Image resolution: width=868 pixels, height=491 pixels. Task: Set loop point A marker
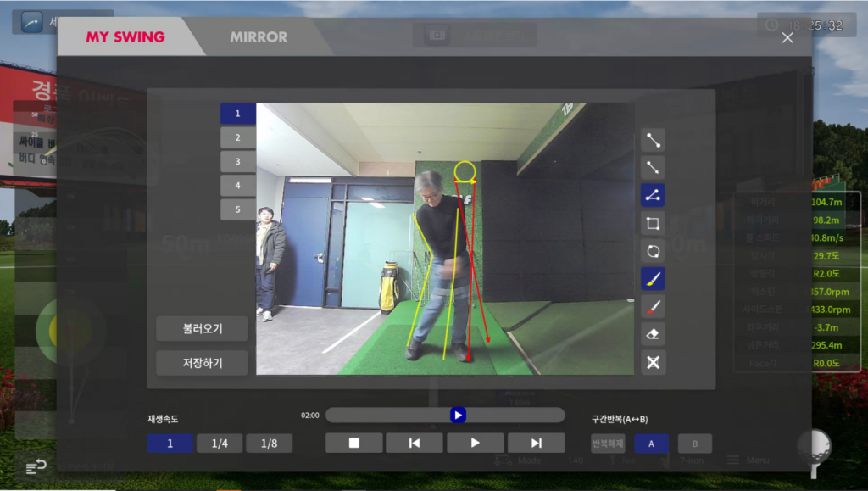tap(651, 444)
